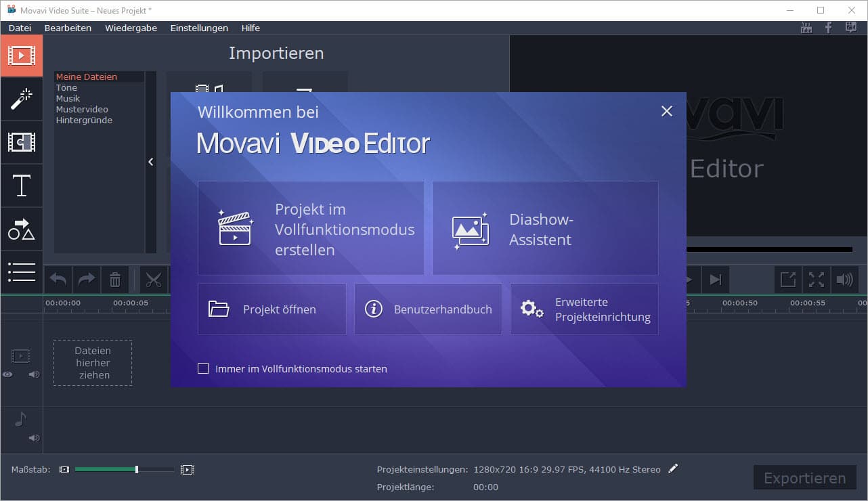
Task: Click the zoom out scale icon
Action: click(64, 469)
